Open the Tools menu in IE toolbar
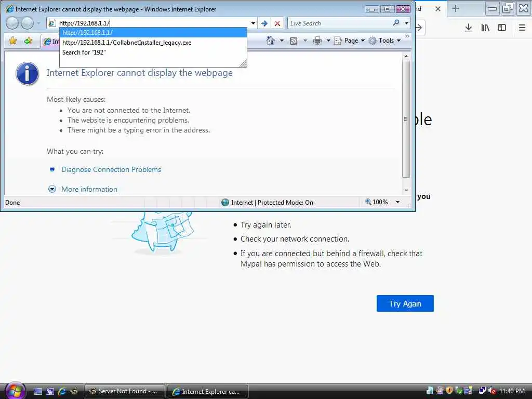532x399 pixels. tap(385, 41)
